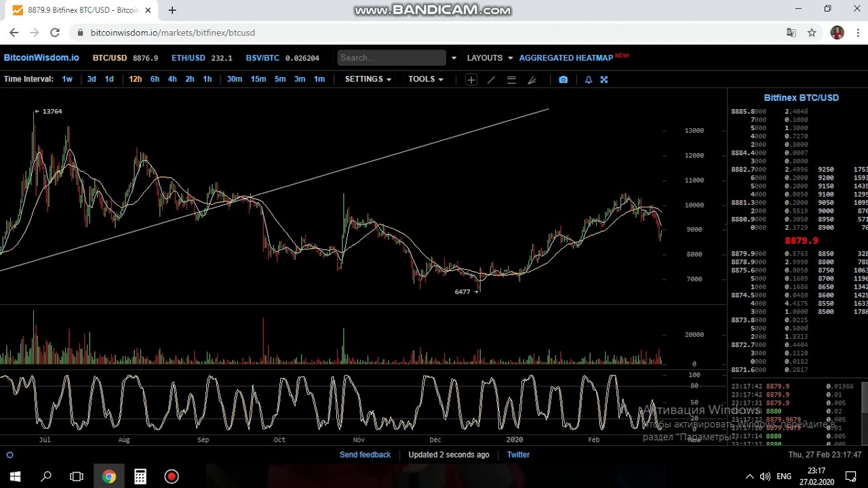868x488 pixels.
Task: Open gear settings icon at bottom left
Action: [x=9, y=455]
